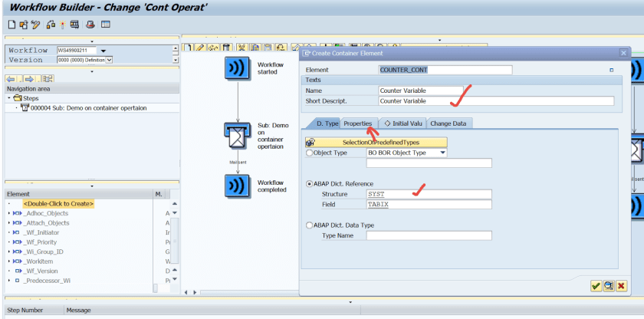The image size is (644, 319).
Task: Click the green checkmark confirm icon
Action: tap(596, 286)
